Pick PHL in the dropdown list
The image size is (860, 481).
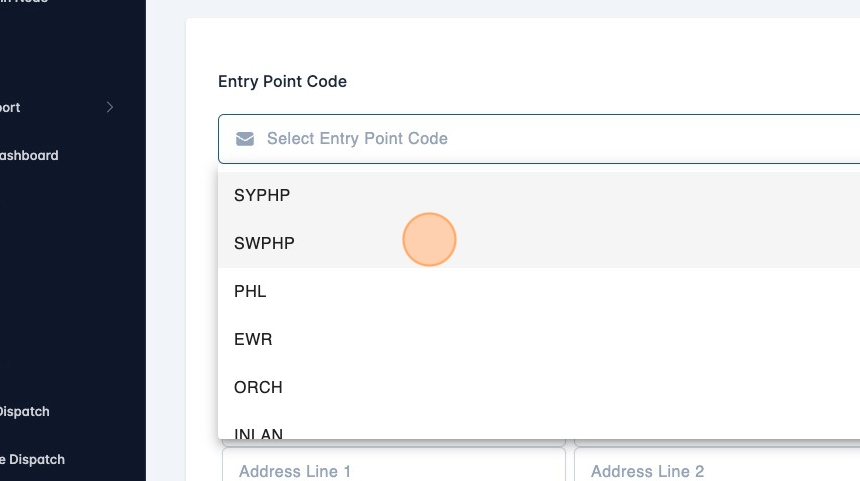tap(250, 291)
